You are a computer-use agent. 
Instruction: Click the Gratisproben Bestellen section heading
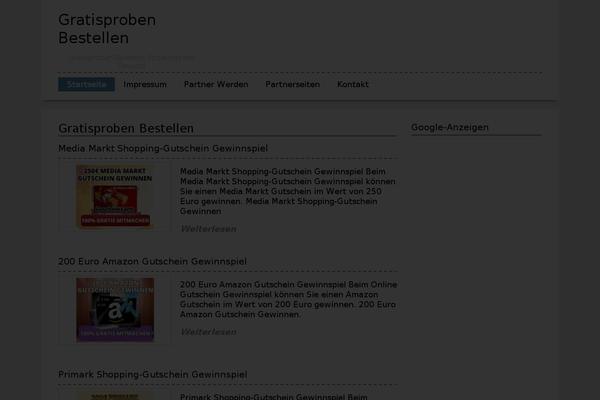126,129
